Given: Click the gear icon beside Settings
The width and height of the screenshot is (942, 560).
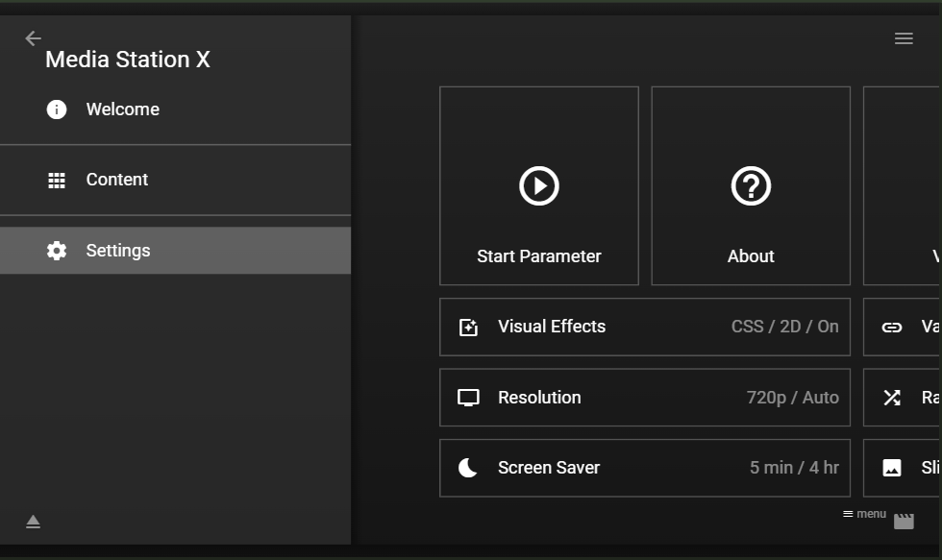Looking at the screenshot, I should click(x=57, y=251).
